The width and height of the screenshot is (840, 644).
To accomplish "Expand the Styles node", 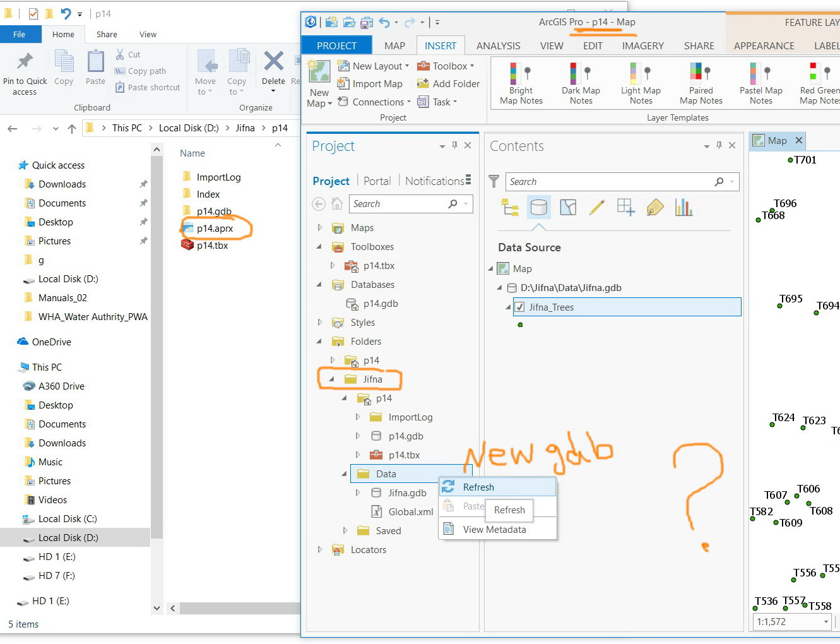I will pos(320,322).
